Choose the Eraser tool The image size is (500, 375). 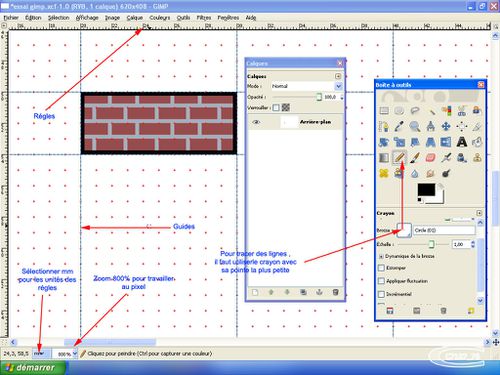click(430, 157)
